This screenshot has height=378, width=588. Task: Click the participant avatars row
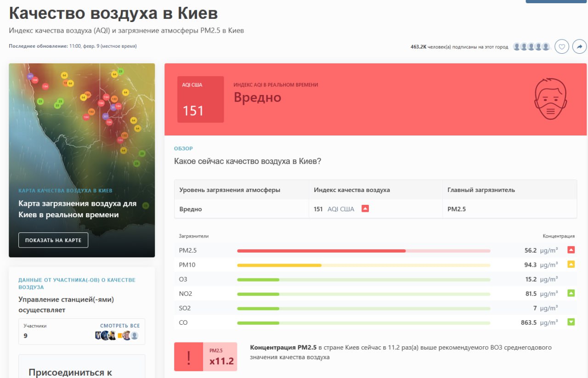tap(117, 335)
